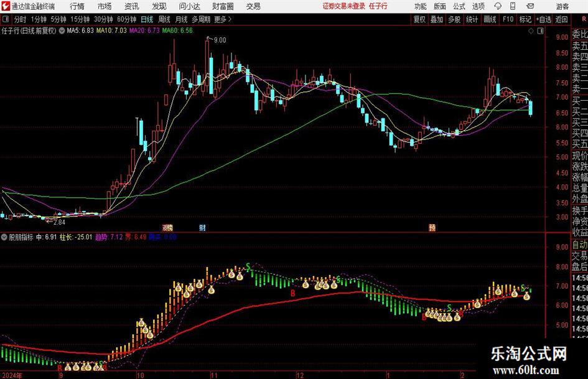Click the 复权 toolbar button

point(419,19)
